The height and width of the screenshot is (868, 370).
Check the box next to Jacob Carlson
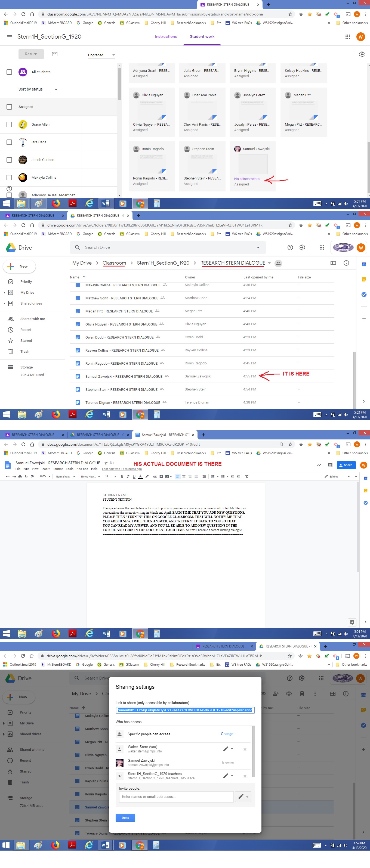tap(10, 160)
